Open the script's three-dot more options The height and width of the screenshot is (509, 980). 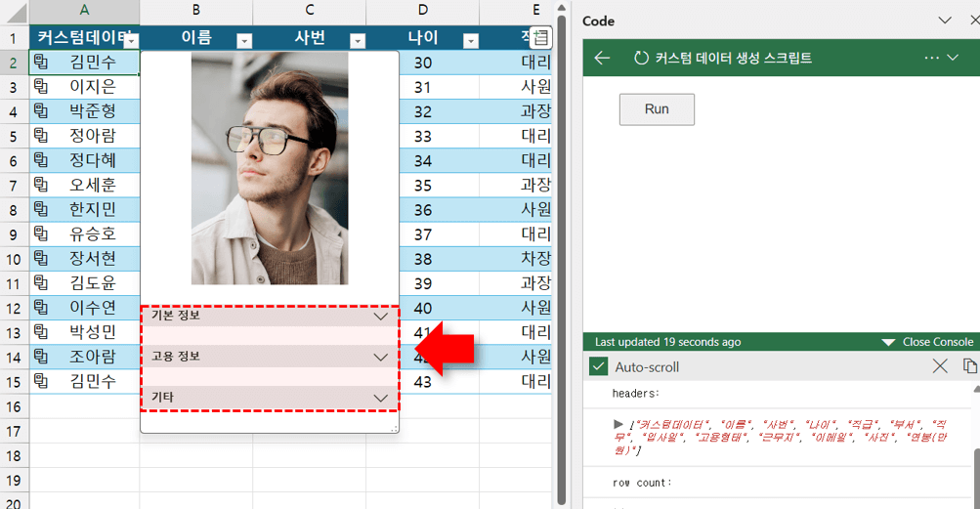(x=932, y=58)
